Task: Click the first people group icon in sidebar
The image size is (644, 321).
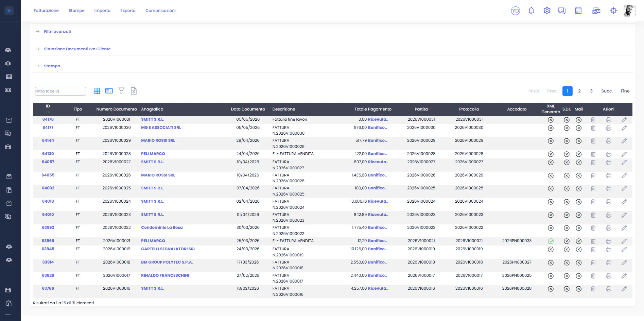Action: point(8,50)
